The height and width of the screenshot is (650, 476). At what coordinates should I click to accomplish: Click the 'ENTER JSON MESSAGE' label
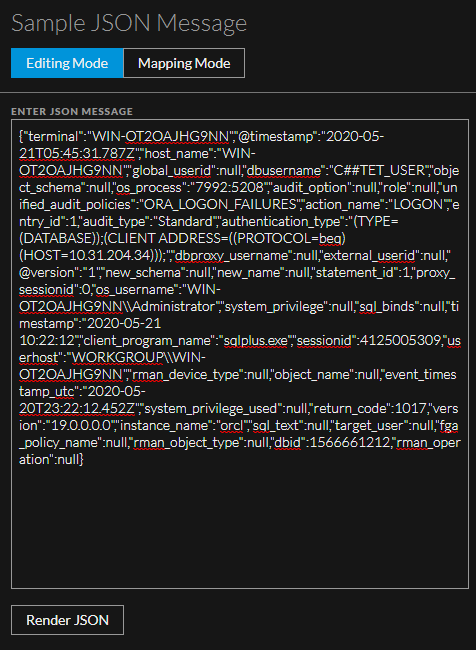pyautogui.click(x=72, y=112)
